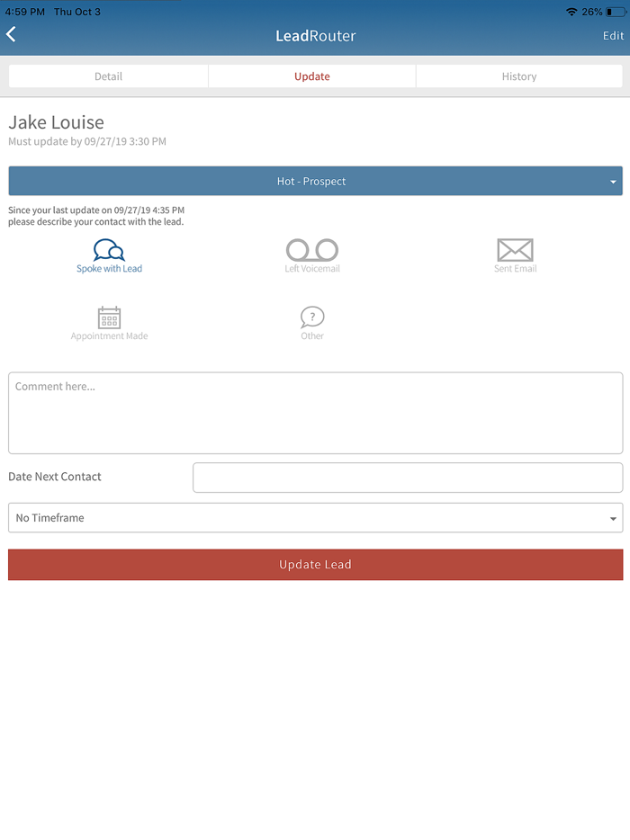Tap the back arrow in the header
Image resolution: width=630 pixels, height=840 pixels.
click(x=12, y=34)
